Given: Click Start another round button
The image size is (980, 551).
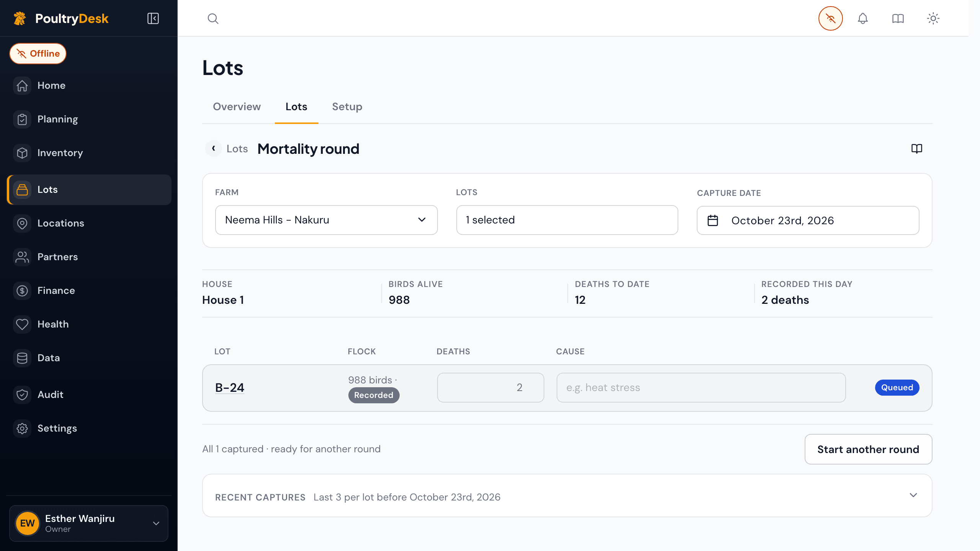Looking at the screenshot, I should [x=868, y=449].
